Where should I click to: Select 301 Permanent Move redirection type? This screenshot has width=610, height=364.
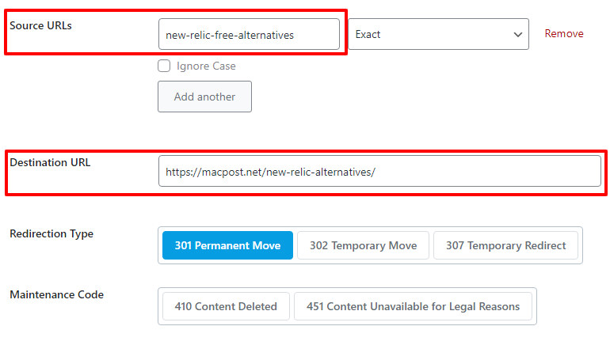point(227,245)
